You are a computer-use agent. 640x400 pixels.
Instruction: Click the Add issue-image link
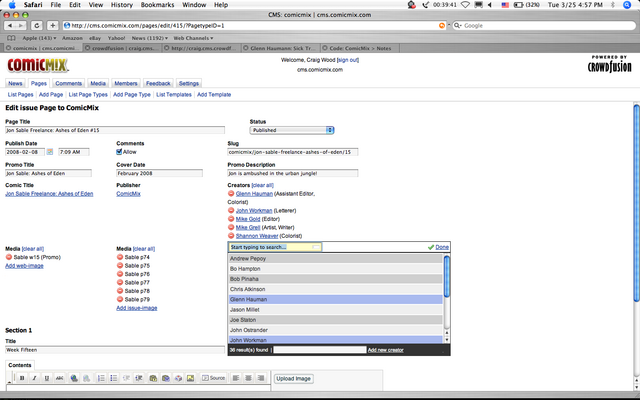tap(137, 308)
